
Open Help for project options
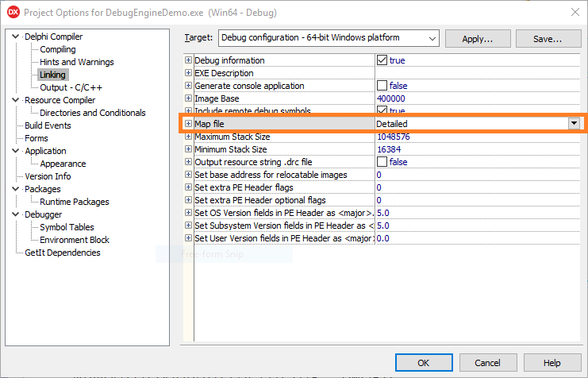(552, 363)
